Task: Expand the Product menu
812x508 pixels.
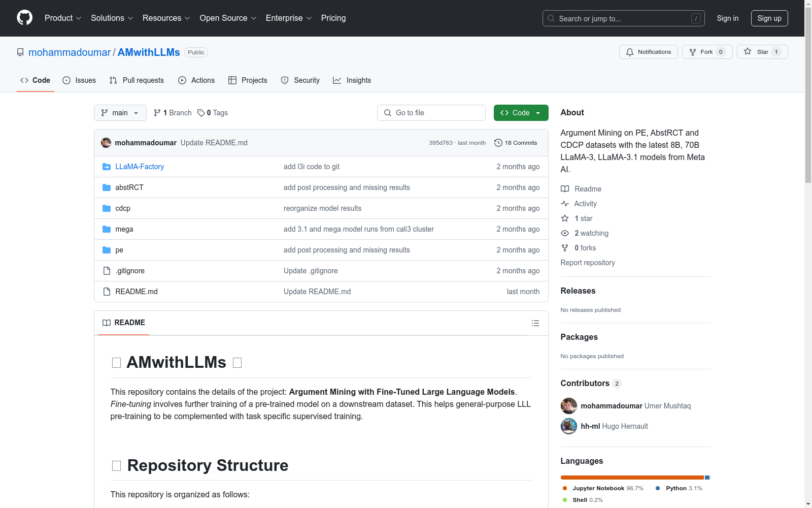Action: click(63, 18)
